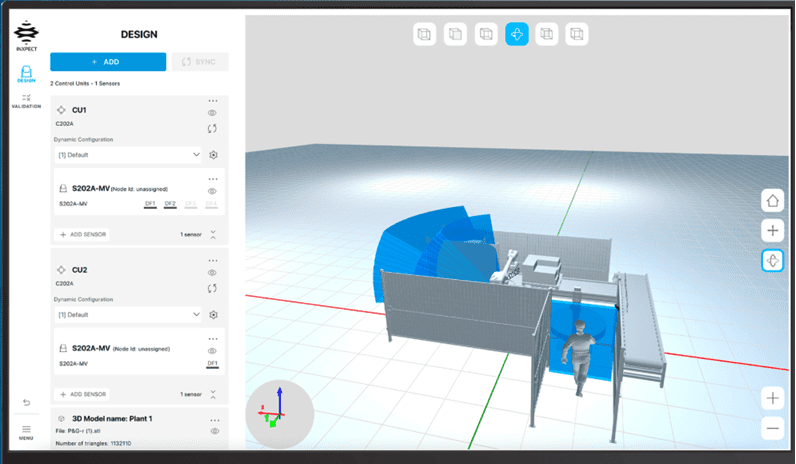Click the blue ADD button
Image resolution: width=796 pixels, height=464 pixels.
[x=108, y=62]
